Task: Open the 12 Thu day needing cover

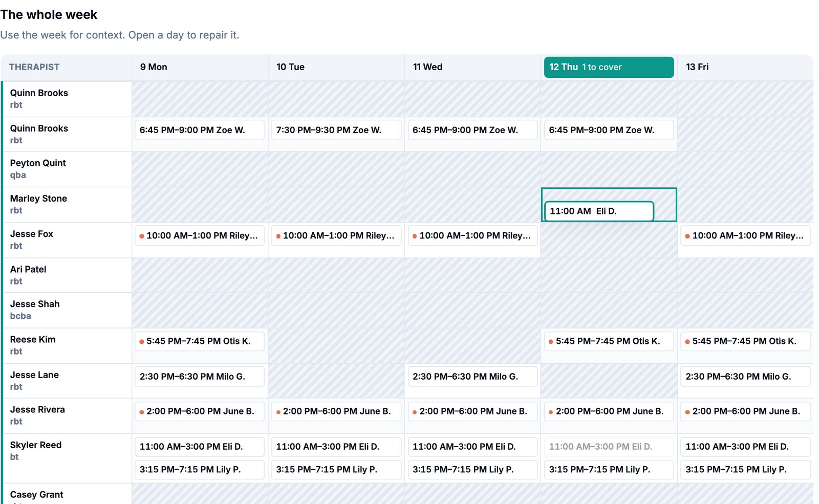Action: [x=609, y=67]
